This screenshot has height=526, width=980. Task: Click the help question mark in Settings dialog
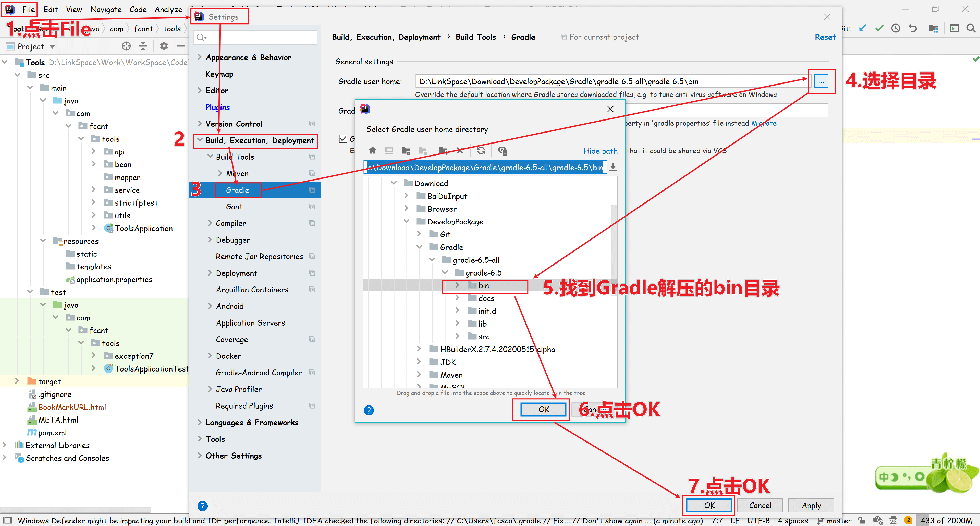pos(202,506)
